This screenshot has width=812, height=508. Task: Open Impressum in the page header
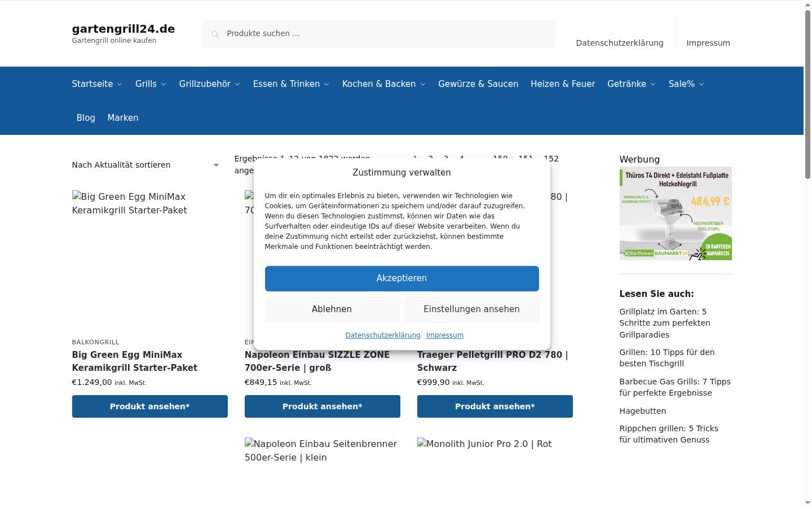point(708,43)
